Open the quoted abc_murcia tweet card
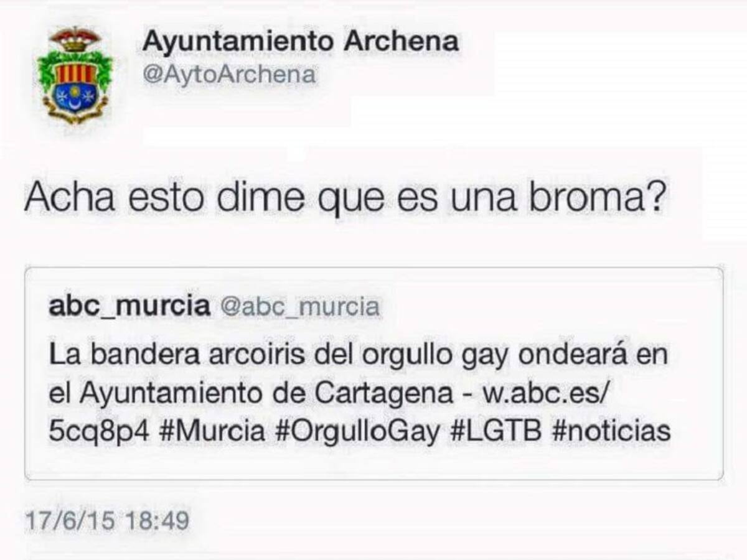Image resolution: width=747 pixels, height=560 pixels. click(x=374, y=373)
